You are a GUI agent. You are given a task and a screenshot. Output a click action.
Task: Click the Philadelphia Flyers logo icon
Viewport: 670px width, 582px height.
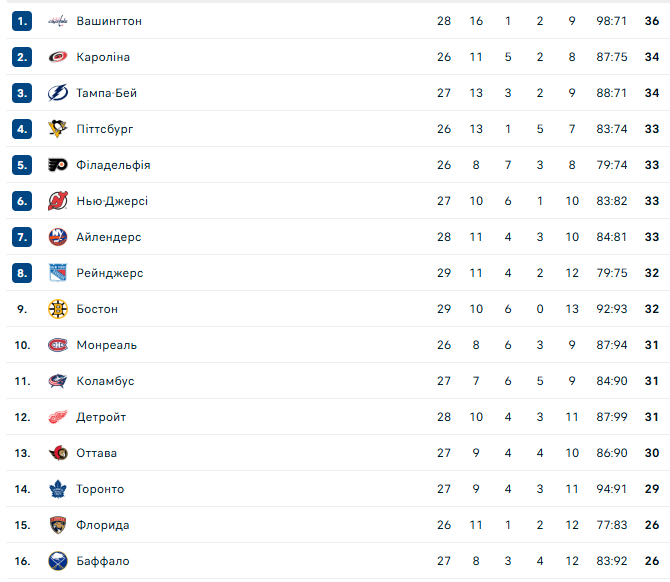(58, 165)
